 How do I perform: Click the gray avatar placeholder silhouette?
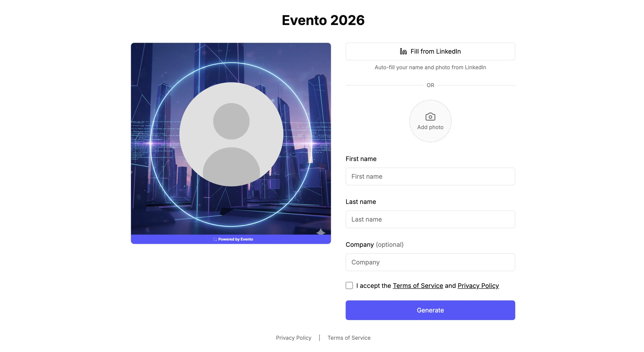(x=231, y=134)
